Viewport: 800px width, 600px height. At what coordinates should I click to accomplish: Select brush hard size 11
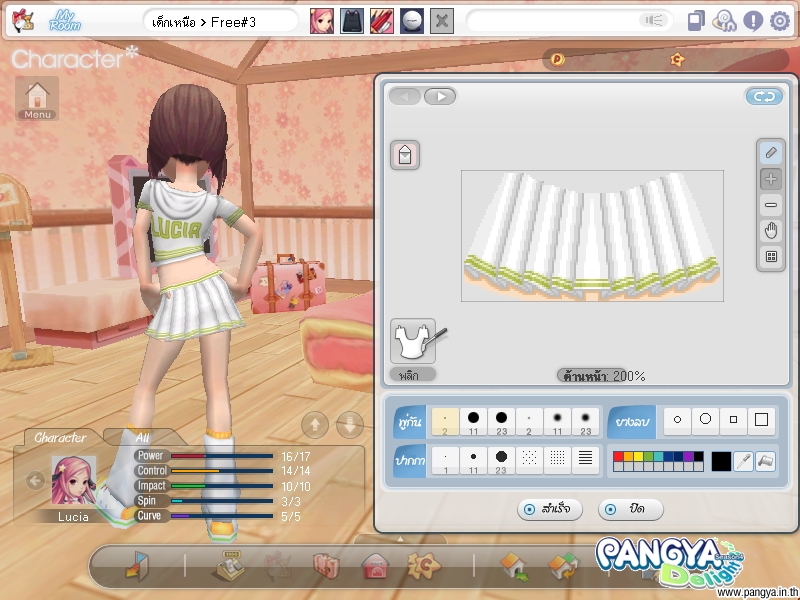[x=473, y=422]
